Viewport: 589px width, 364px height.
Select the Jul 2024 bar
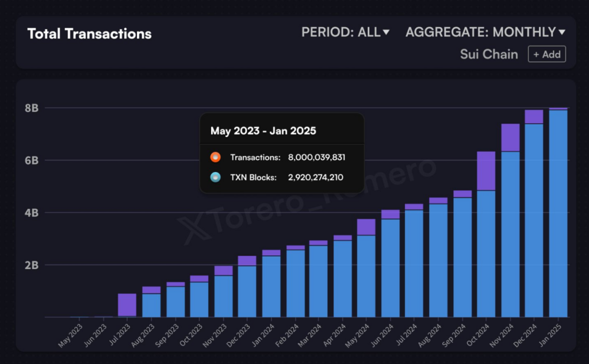pyautogui.click(x=414, y=260)
